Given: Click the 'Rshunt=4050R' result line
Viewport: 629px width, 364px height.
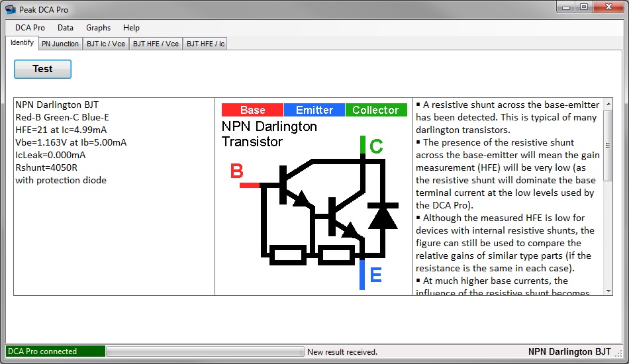Looking at the screenshot, I should point(46,167).
